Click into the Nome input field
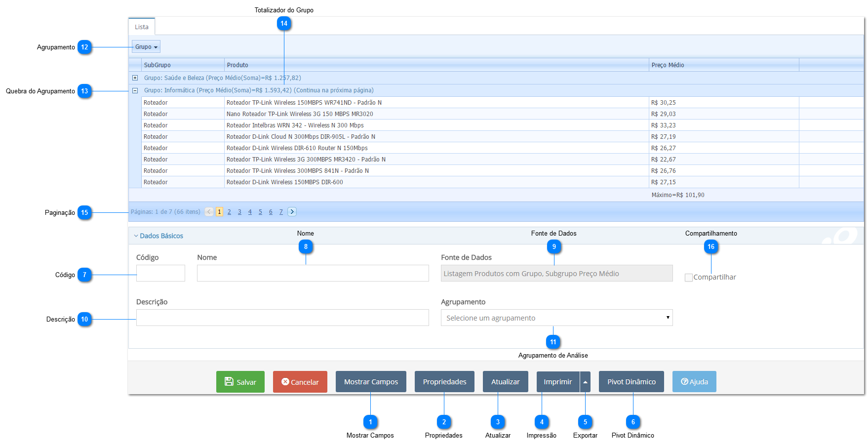 coord(313,273)
